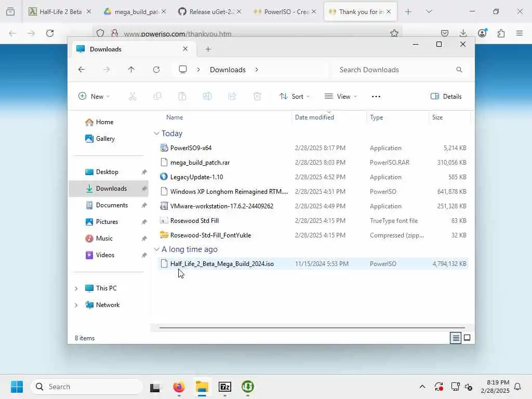
Task: Go up one folder level in Explorer
Action: pos(131,70)
